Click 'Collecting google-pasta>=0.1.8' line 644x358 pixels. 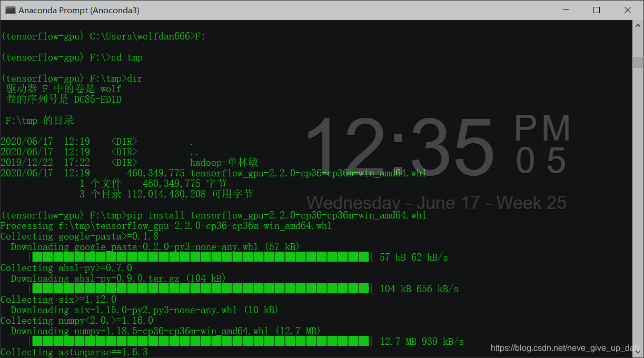(x=79, y=236)
